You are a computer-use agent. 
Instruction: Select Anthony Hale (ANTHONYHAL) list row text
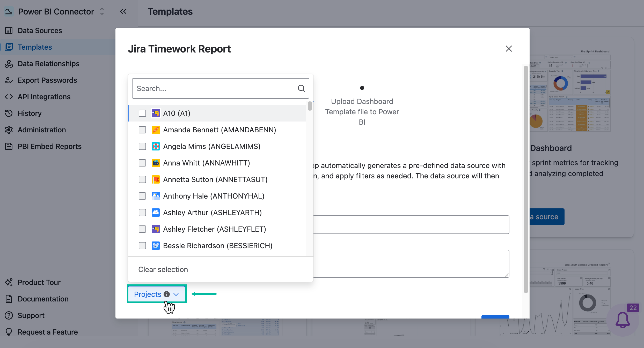point(214,196)
